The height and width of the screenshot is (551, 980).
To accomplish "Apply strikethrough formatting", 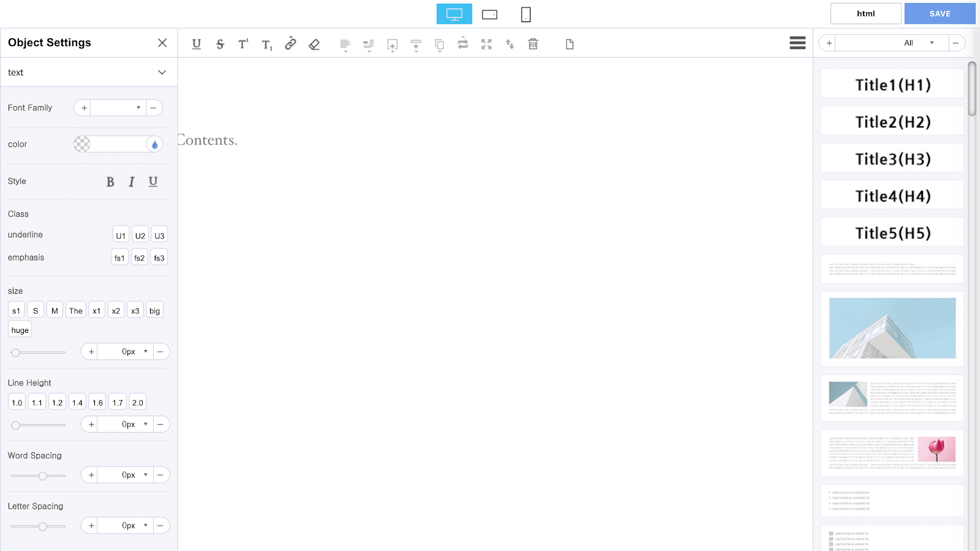I will click(221, 44).
